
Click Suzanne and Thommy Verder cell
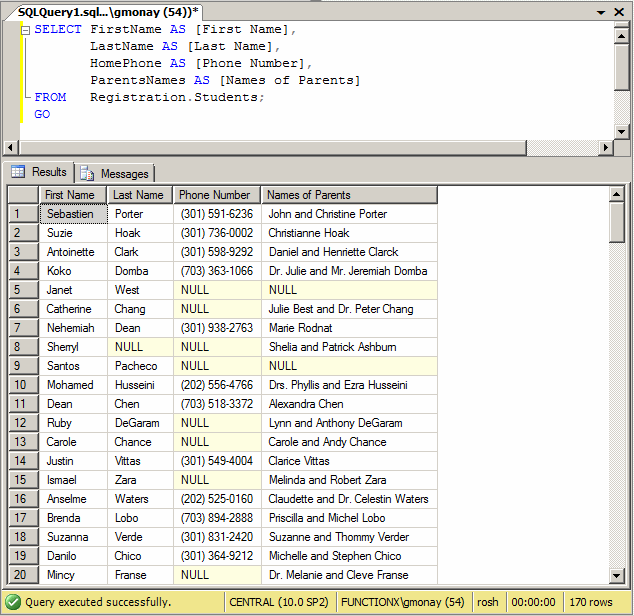pos(349,537)
